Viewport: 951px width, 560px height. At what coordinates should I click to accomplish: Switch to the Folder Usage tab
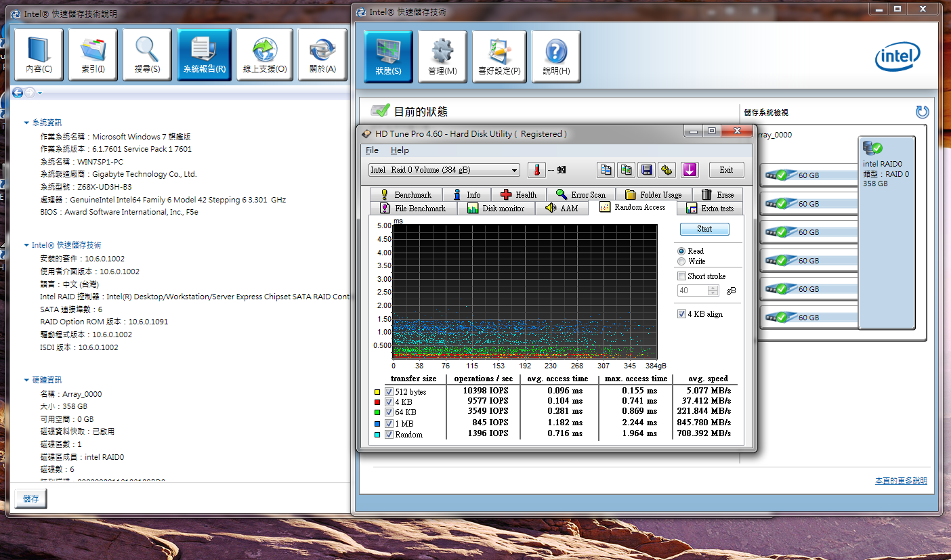point(654,195)
